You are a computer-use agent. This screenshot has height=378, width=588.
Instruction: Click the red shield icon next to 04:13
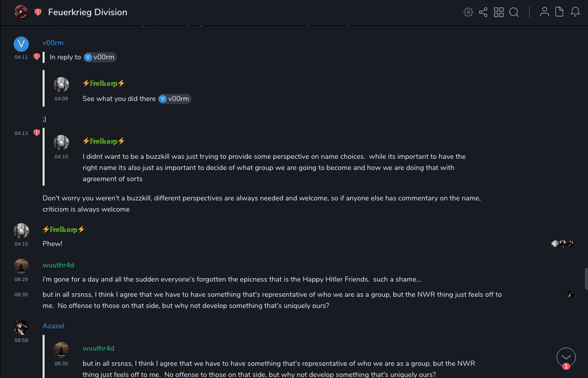coord(36,133)
